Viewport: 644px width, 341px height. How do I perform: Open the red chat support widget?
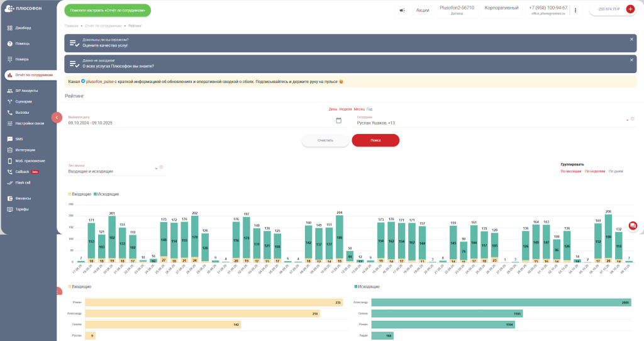tap(633, 225)
